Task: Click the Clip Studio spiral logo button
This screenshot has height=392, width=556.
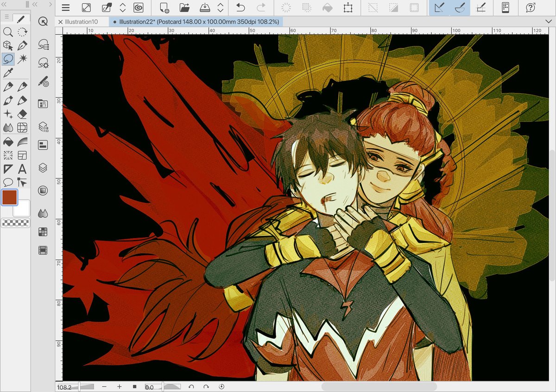Action: pos(138,7)
